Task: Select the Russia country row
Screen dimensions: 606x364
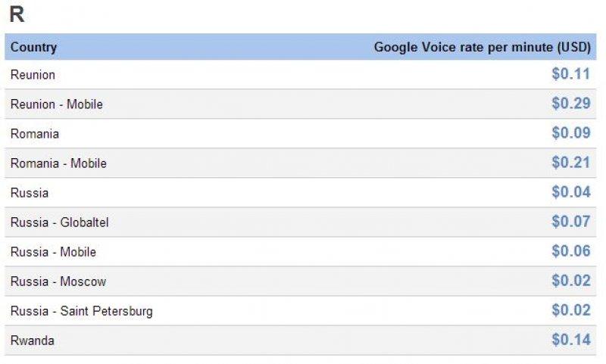Action: [30, 193]
